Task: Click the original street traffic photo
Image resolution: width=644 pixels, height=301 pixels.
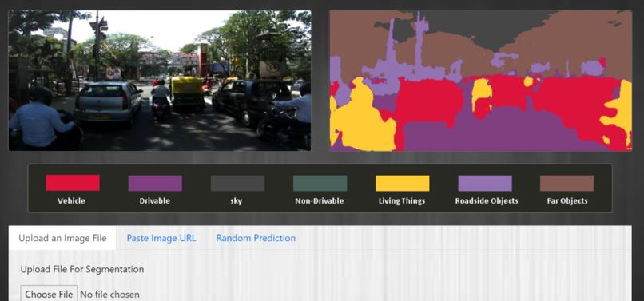Action: pos(160,81)
